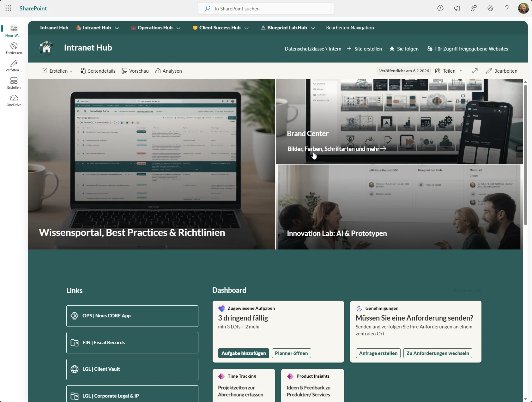
Task: Open Seitendetails in the command bar
Action: coord(98,71)
